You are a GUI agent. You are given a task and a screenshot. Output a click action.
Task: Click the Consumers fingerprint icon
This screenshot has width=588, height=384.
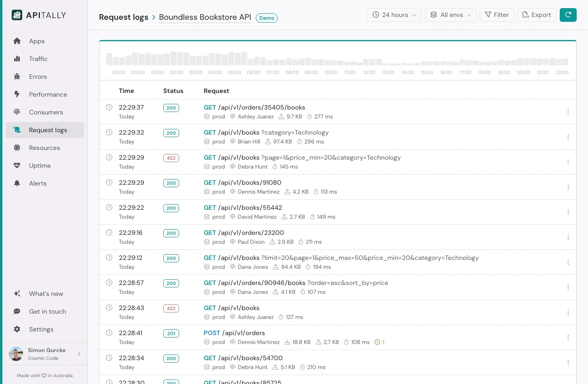click(x=17, y=112)
